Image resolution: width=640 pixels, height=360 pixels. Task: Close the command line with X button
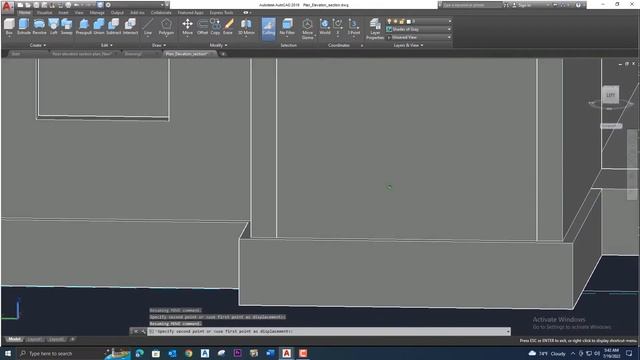pyautogui.click(x=136, y=331)
